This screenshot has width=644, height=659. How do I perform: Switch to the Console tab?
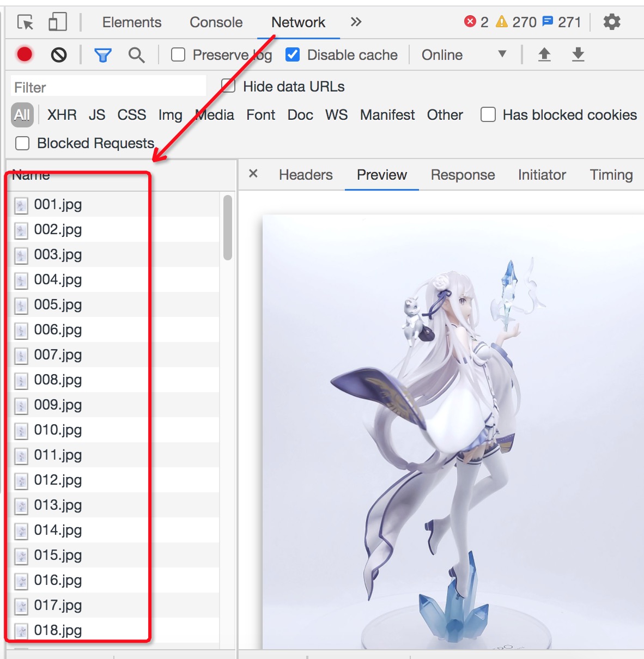pyautogui.click(x=216, y=22)
